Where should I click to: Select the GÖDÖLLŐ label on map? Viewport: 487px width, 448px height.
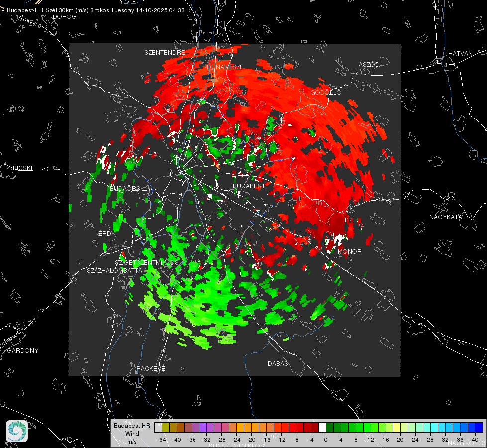[x=326, y=92]
